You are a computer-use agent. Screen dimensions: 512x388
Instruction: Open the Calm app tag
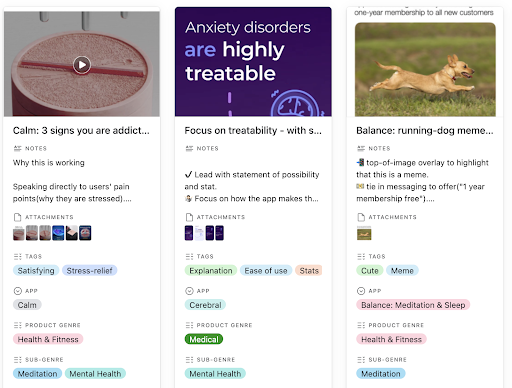27,305
